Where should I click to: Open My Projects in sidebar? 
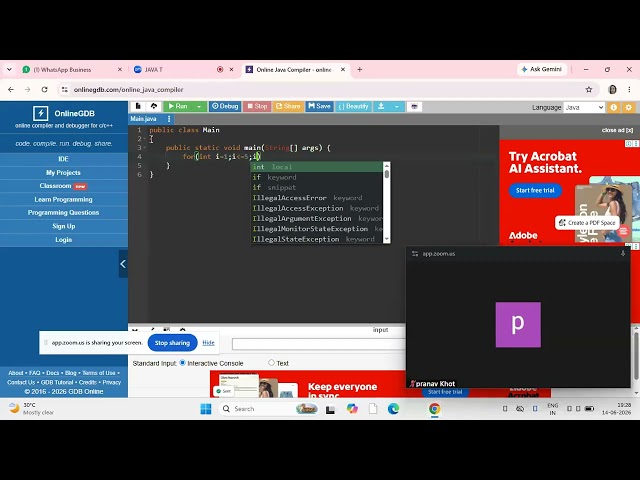tap(64, 172)
